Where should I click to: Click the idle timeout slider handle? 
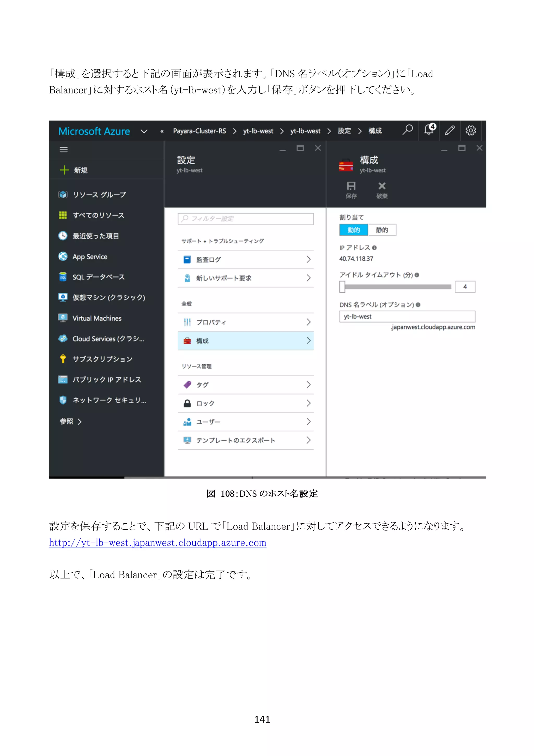pyautogui.click(x=342, y=287)
